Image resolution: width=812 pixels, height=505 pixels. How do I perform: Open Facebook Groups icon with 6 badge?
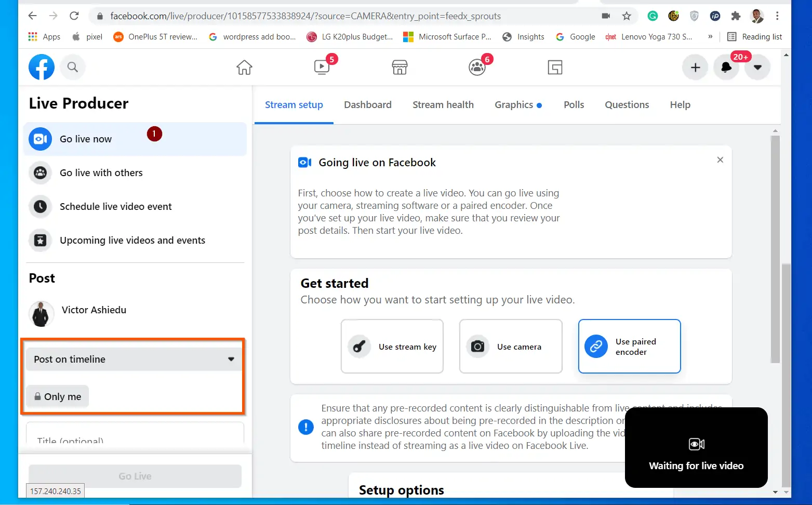pyautogui.click(x=477, y=67)
